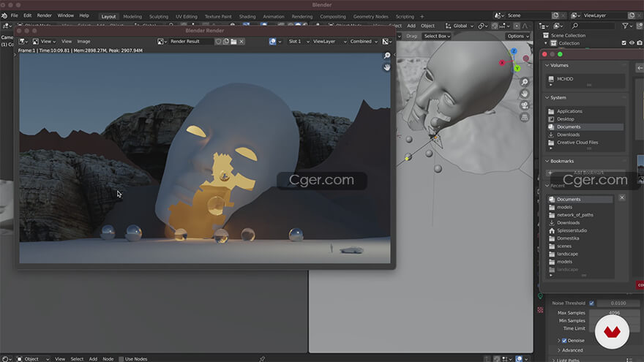Switch to Modeling workspace tab
This screenshot has width=644, height=362.
click(132, 17)
